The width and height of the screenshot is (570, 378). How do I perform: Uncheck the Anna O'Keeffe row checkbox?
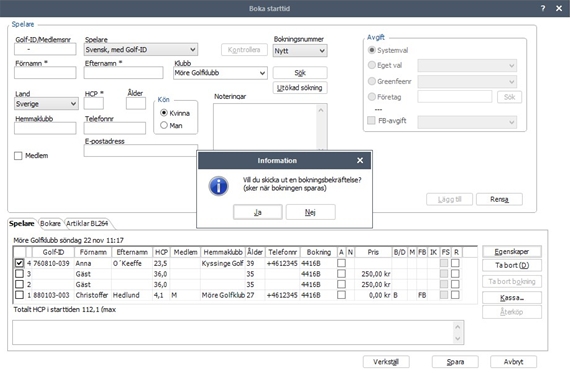click(x=19, y=263)
